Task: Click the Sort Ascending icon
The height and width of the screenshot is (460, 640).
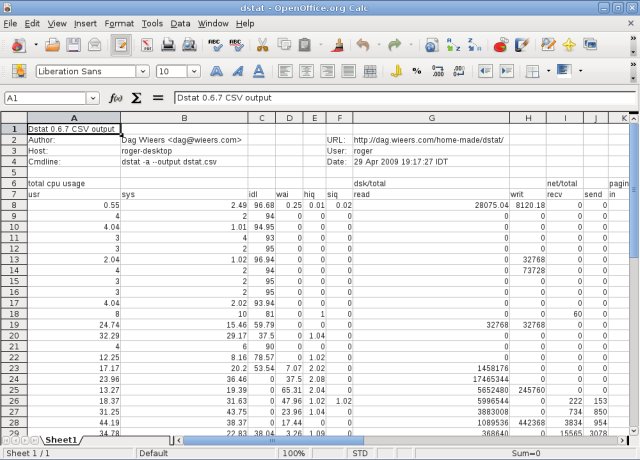Action: pyautogui.click(x=453, y=45)
